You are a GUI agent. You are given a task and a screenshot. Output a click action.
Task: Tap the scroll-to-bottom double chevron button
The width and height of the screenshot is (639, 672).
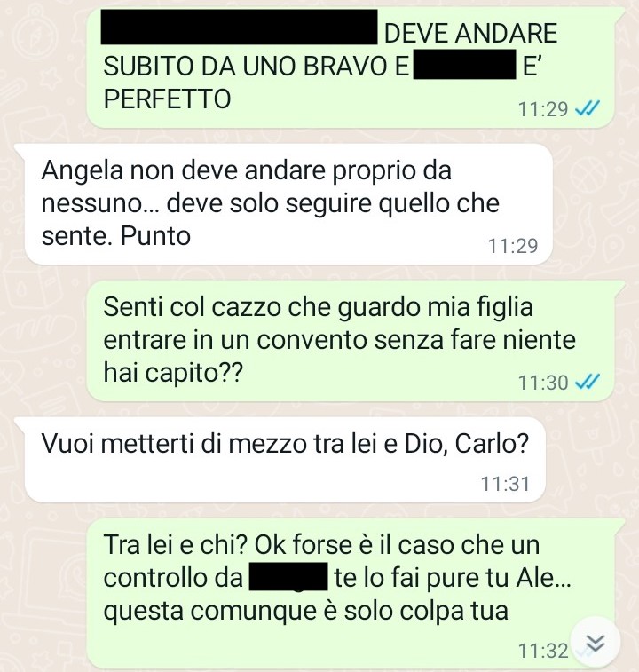click(x=596, y=642)
